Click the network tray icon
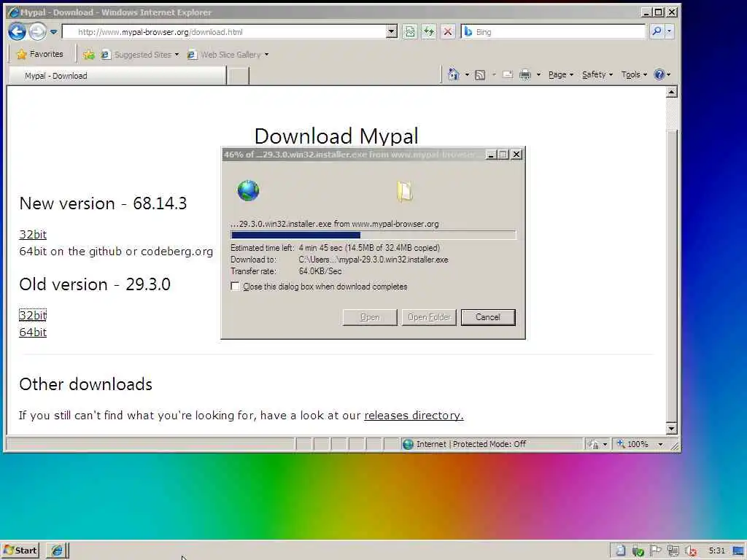Image resolution: width=747 pixels, height=560 pixels. click(673, 551)
